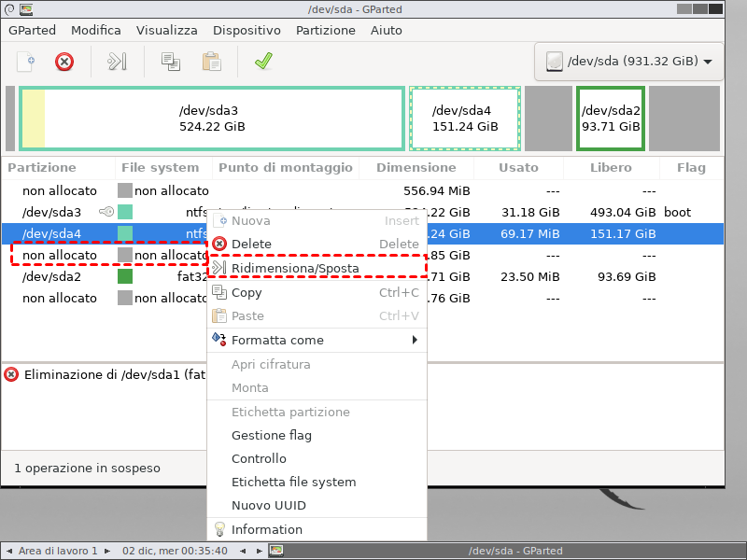Image resolution: width=747 pixels, height=560 pixels.
Task: Choose Copy in the context menu
Action: (317, 292)
